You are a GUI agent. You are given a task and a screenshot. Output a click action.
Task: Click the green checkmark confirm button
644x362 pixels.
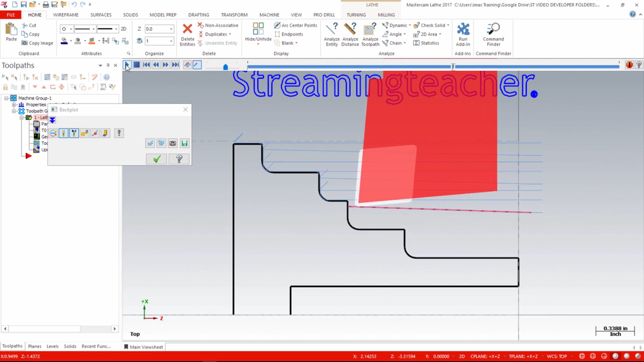(157, 159)
